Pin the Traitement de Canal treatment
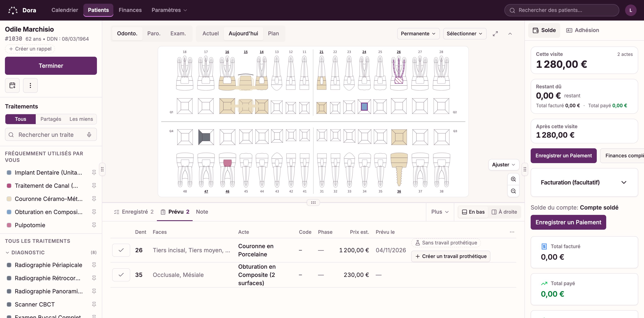The image size is (644, 318). (94, 186)
